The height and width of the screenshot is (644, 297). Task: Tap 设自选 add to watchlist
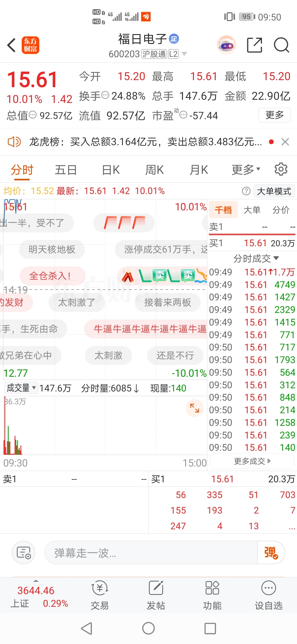point(269,595)
